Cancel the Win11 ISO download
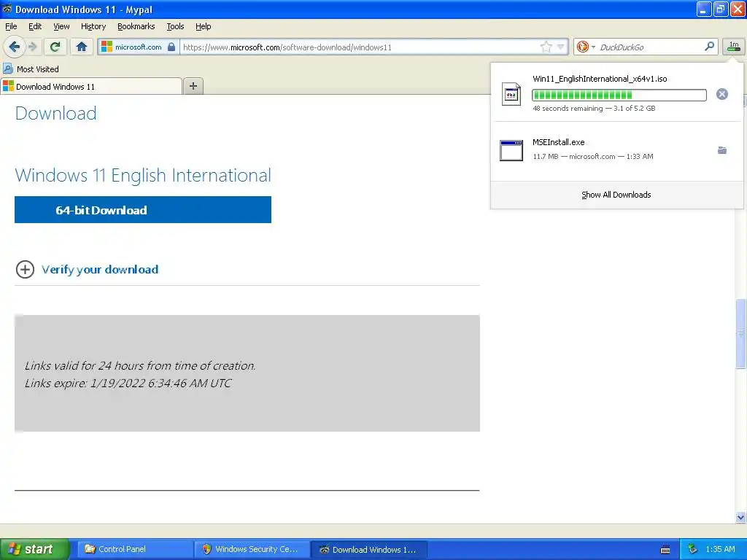The height and width of the screenshot is (560, 747). (x=722, y=94)
